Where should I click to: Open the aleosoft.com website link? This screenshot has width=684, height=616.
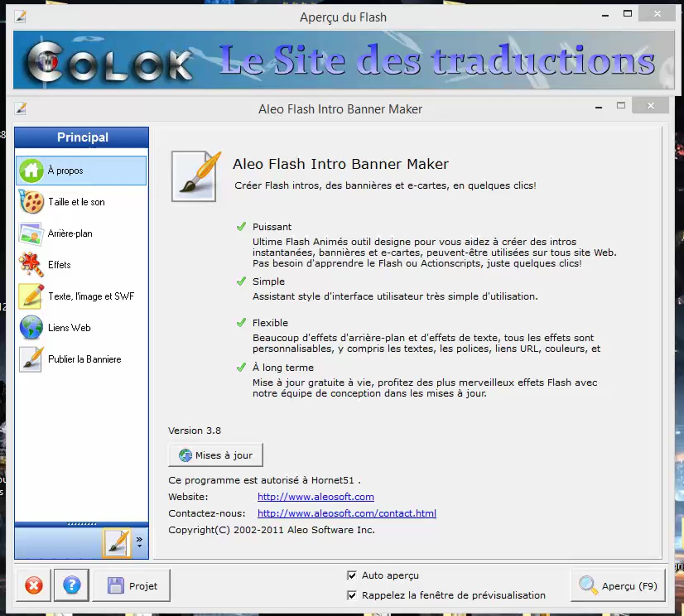315,497
